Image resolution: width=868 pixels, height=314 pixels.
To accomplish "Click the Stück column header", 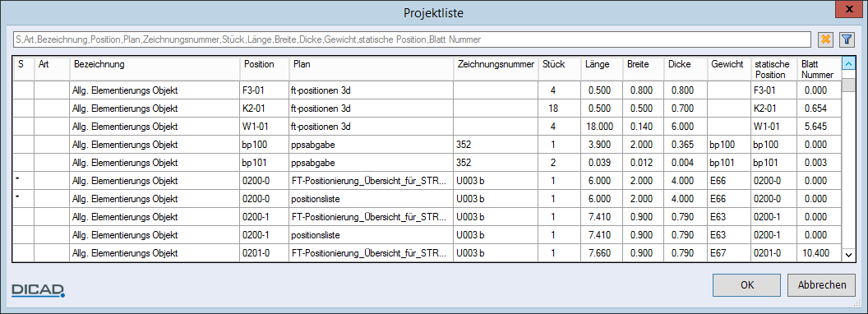I will (x=560, y=69).
